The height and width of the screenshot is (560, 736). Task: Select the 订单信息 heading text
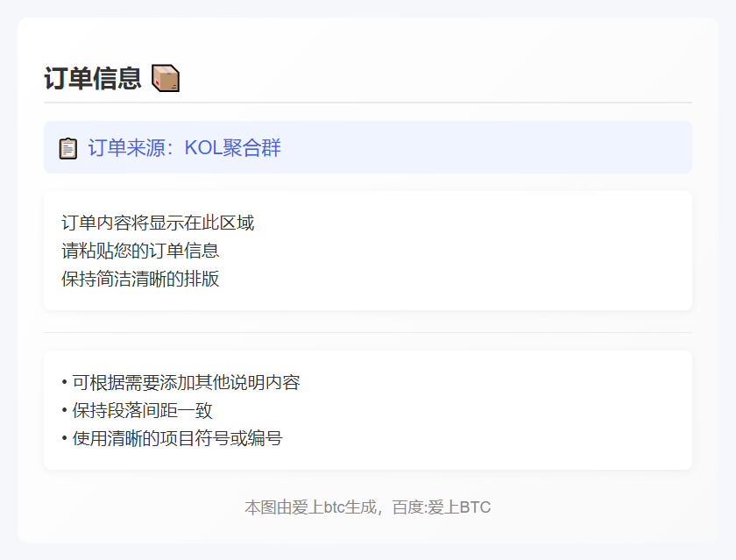click(93, 79)
